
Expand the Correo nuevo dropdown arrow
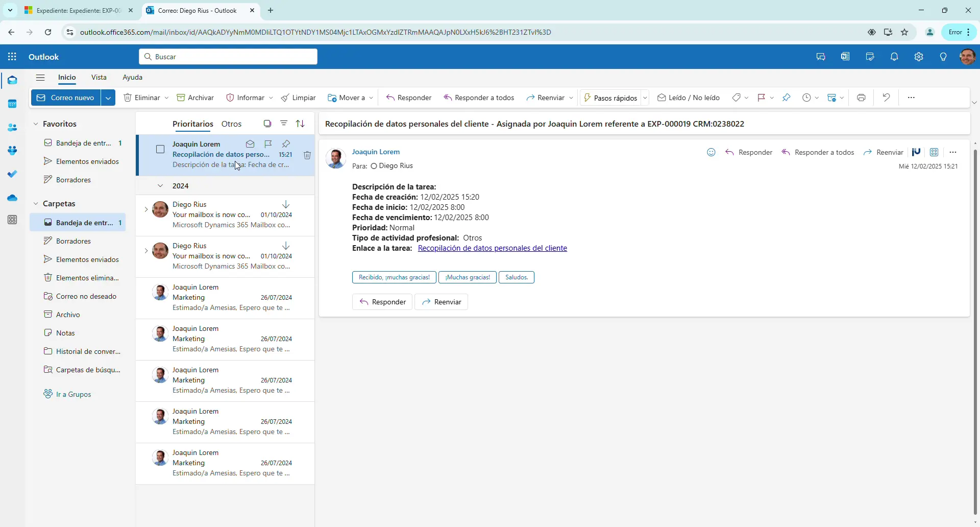(x=108, y=98)
